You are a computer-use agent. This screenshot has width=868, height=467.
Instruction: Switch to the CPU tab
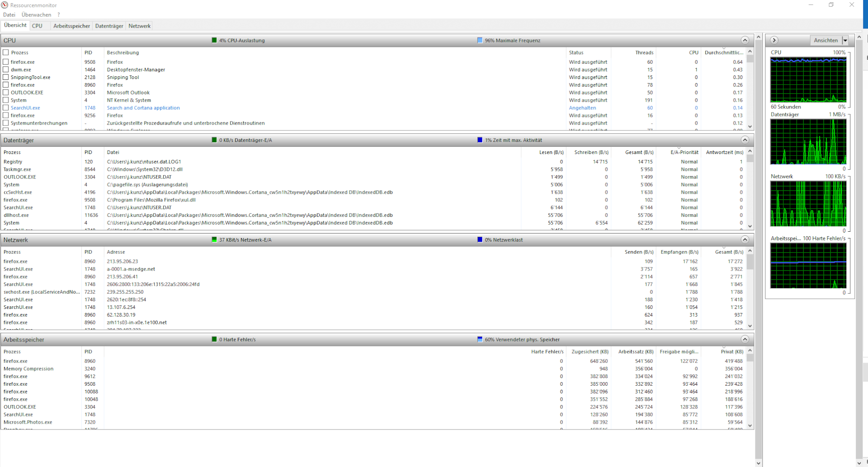coord(37,26)
